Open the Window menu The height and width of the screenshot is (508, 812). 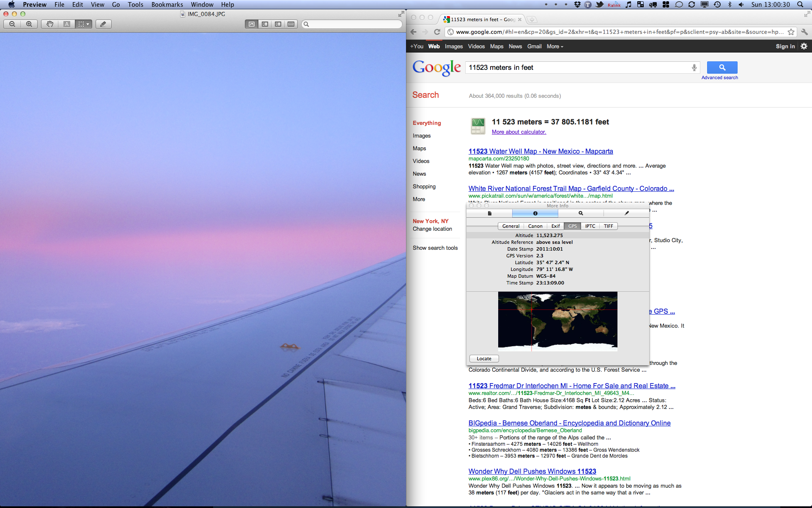(x=202, y=4)
